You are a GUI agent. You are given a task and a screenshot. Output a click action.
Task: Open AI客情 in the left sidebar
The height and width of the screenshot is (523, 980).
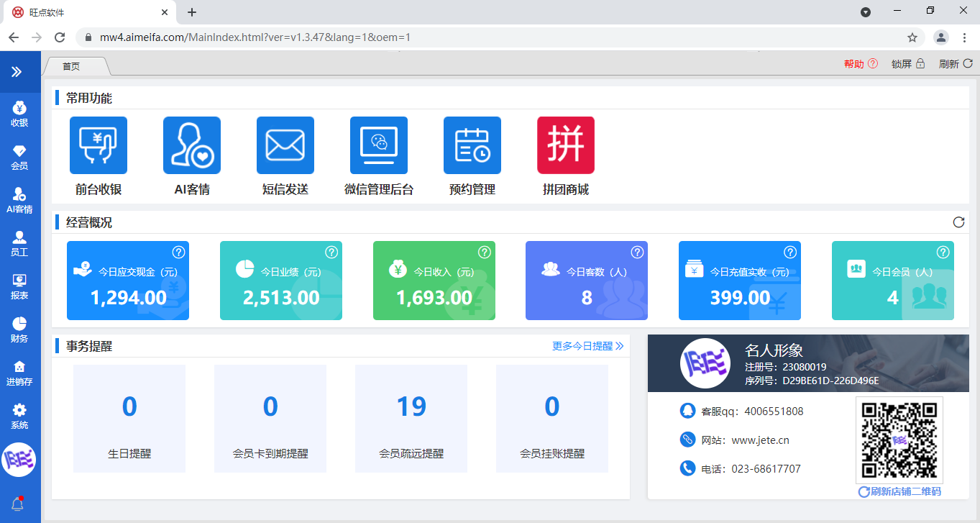[x=19, y=201]
